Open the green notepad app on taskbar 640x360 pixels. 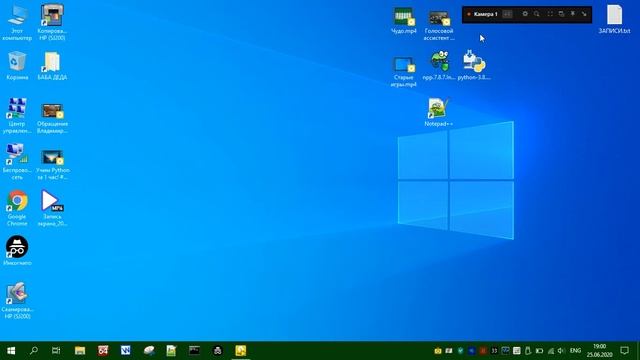171,351
